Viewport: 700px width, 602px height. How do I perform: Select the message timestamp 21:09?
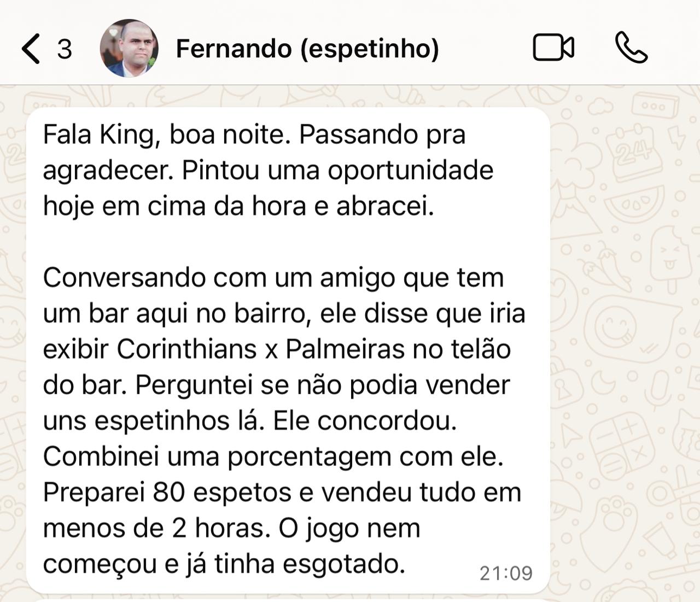point(506,573)
